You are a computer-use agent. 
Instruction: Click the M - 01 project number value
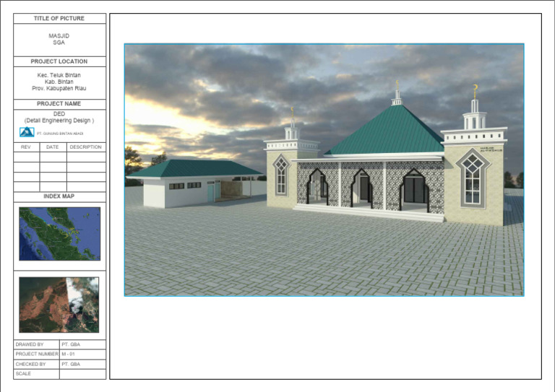pyautogui.click(x=69, y=354)
